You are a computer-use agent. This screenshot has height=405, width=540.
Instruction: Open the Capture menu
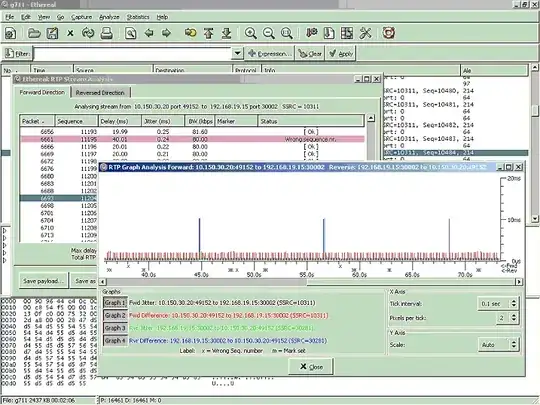[81, 17]
